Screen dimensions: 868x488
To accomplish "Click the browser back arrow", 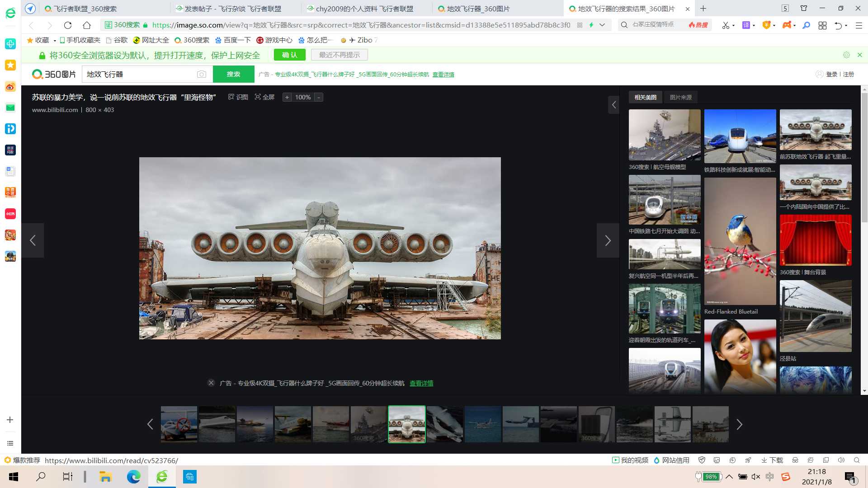I will (31, 25).
